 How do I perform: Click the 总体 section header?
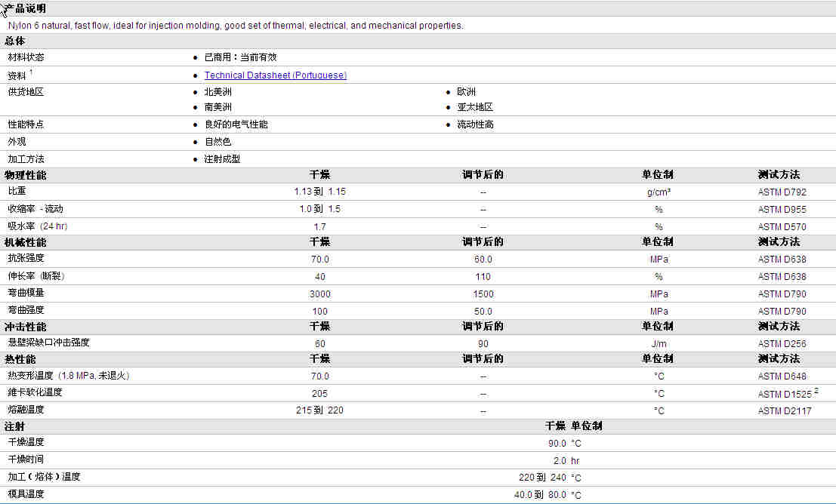[x=15, y=41]
